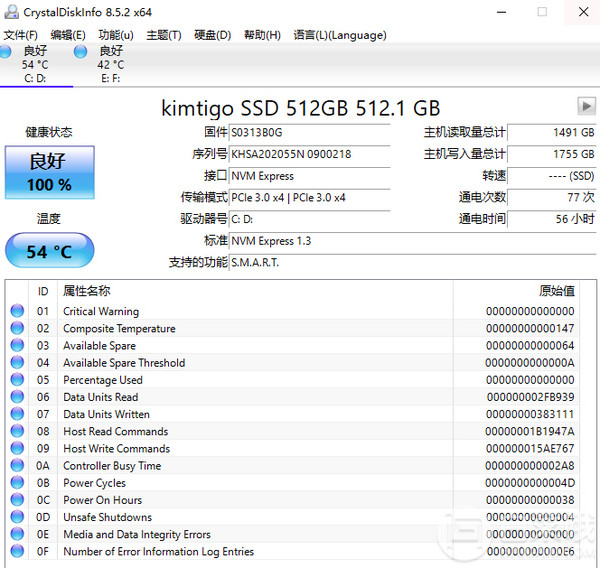Click the interface field NVM Express
This screenshot has width=600, height=568.
pos(309,176)
